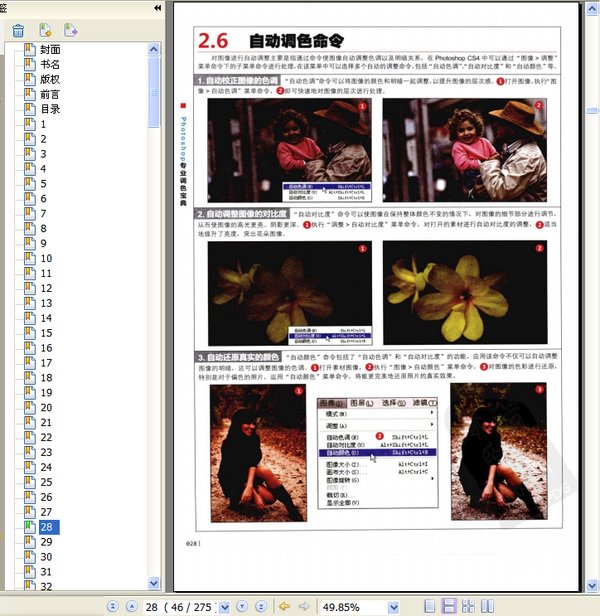The image size is (600, 616).
Task: Click the previous view back arrow
Action: pyautogui.click(x=284, y=606)
